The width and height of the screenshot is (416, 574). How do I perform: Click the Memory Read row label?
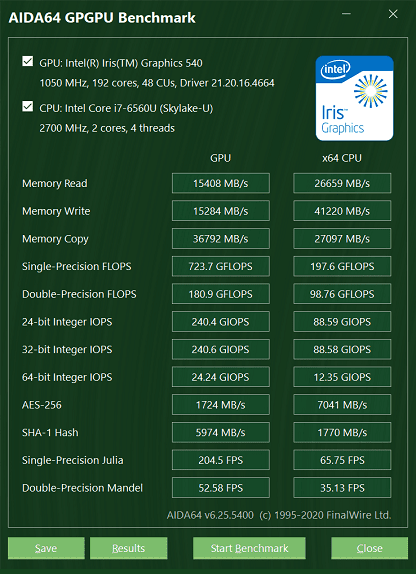(x=55, y=183)
